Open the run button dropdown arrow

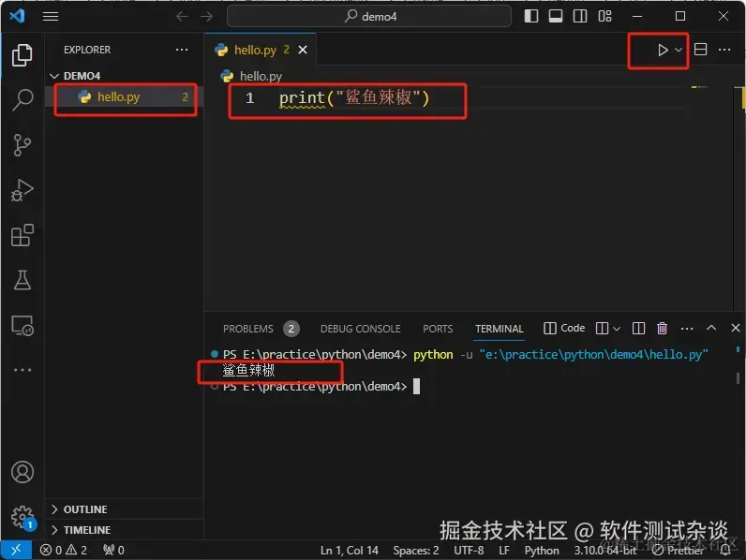tap(679, 50)
